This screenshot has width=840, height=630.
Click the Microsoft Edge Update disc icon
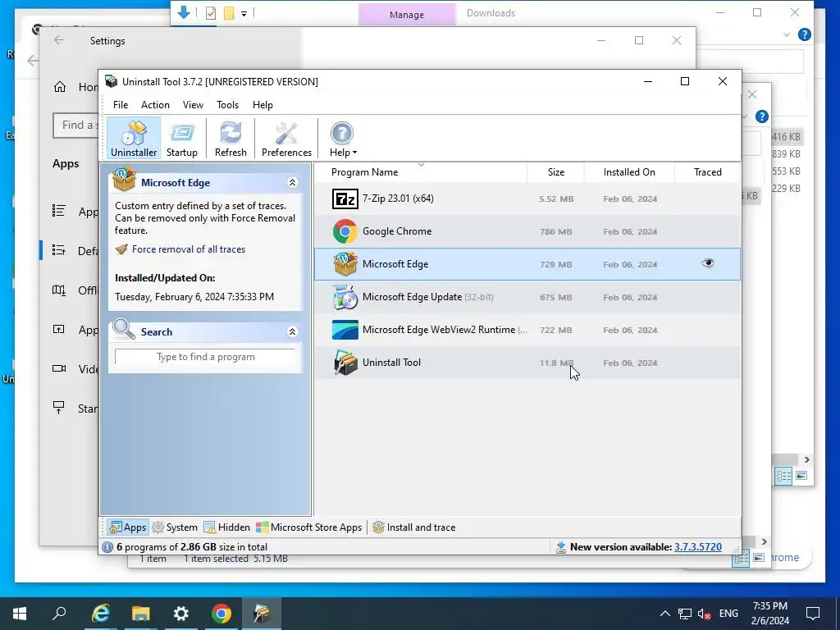click(345, 297)
